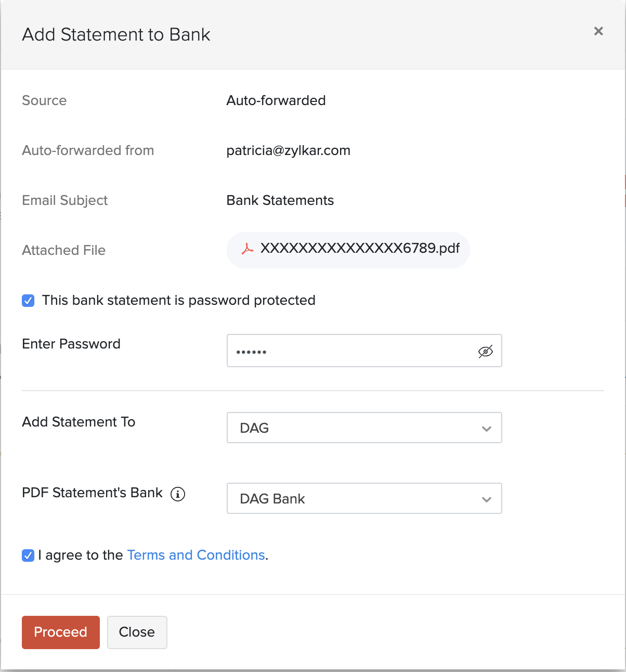Click the chevron on the DAG dropdown
This screenshot has height=672, width=626.
point(486,428)
